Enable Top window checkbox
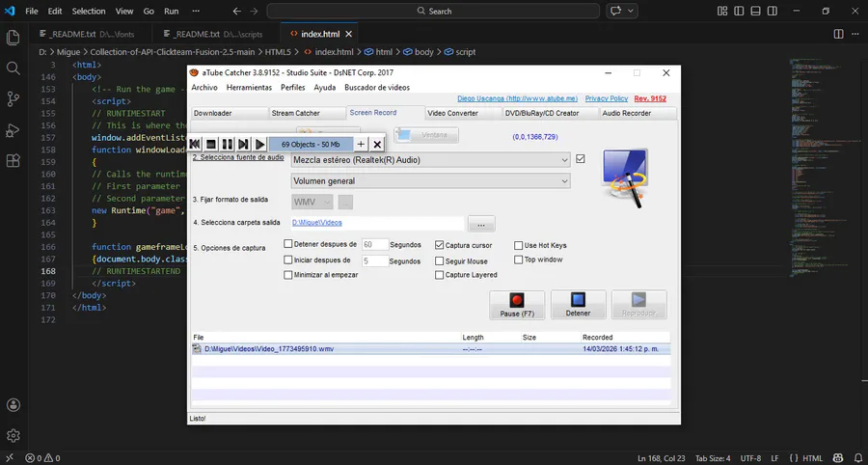This screenshot has width=868, height=465. [x=519, y=260]
